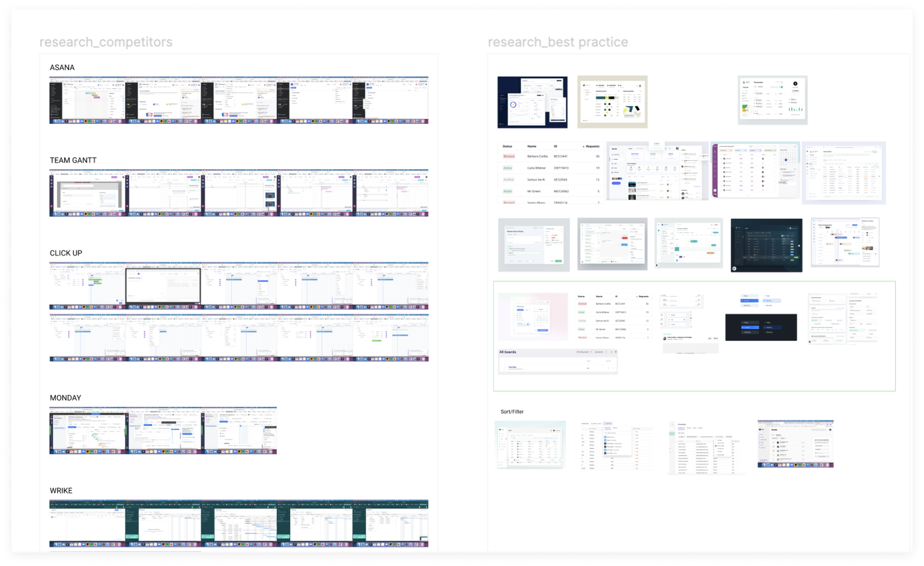Select the first ASANA screenshot showing a timeline

88,100
